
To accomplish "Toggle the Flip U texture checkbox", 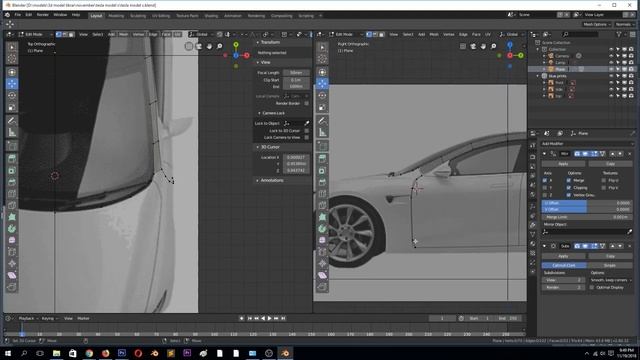I will coord(603,180).
